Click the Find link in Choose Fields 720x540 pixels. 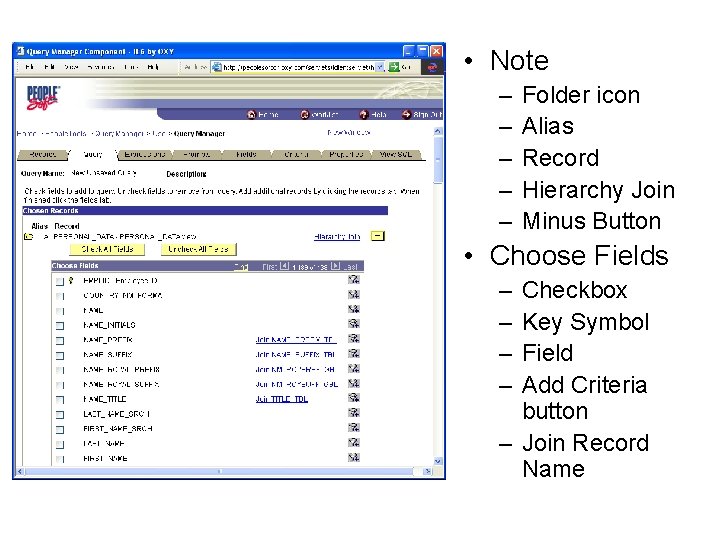coord(241,266)
